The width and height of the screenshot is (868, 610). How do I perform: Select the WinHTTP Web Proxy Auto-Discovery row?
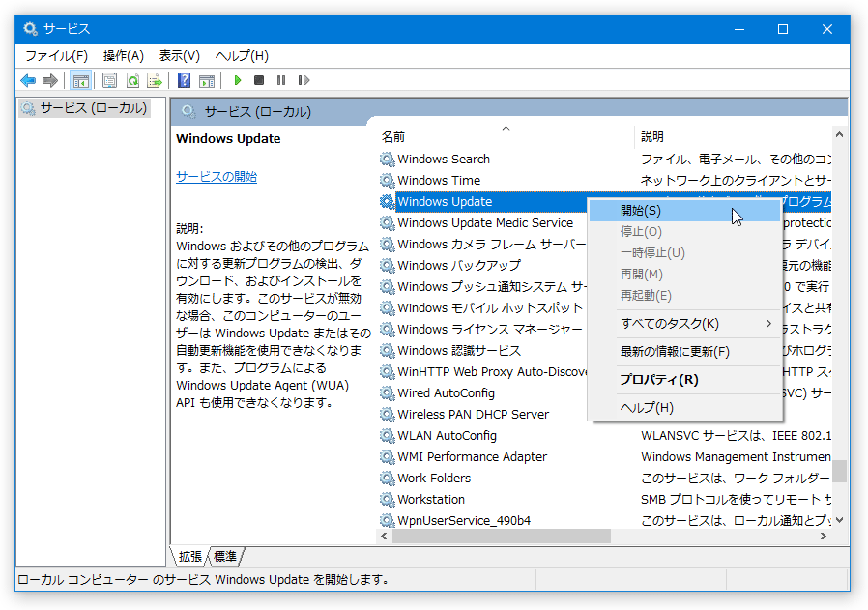pyautogui.click(x=482, y=372)
